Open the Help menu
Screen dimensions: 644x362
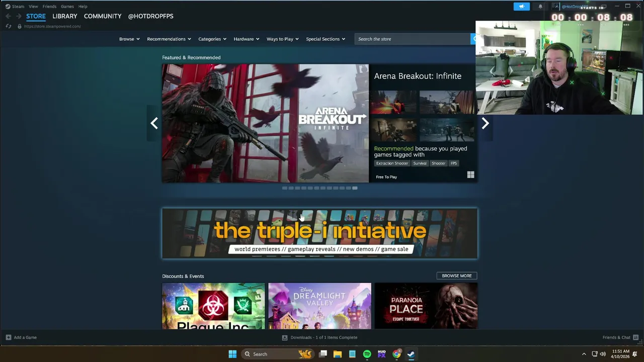point(83,7)
